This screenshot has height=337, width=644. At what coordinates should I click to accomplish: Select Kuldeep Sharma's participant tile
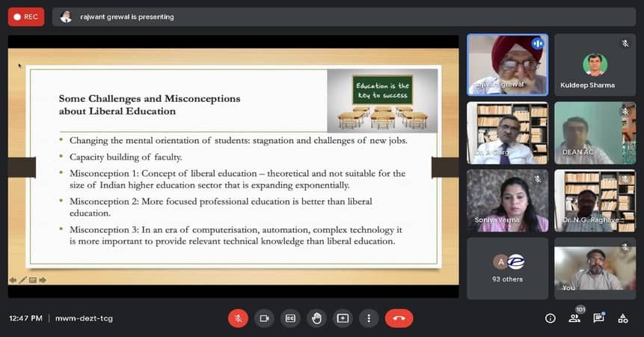(595, 64)
